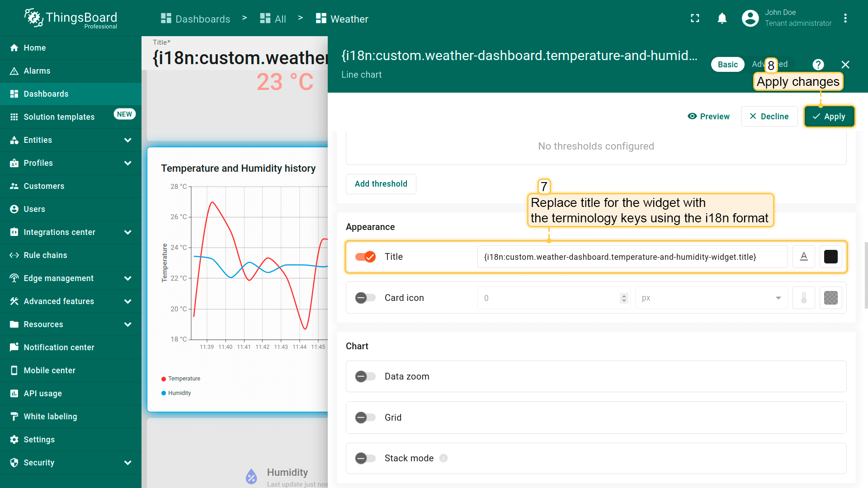Click the widget title text field

coord(632,257)
